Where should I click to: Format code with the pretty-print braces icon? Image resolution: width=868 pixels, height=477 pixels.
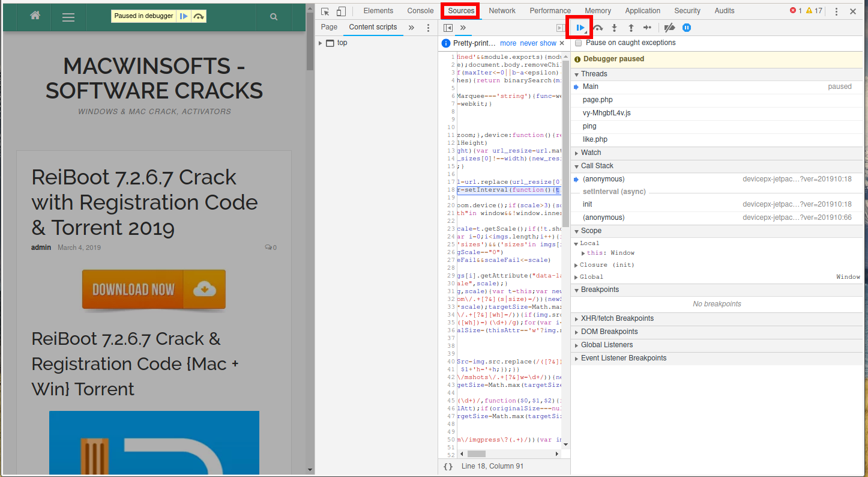[x=448, y=466]
